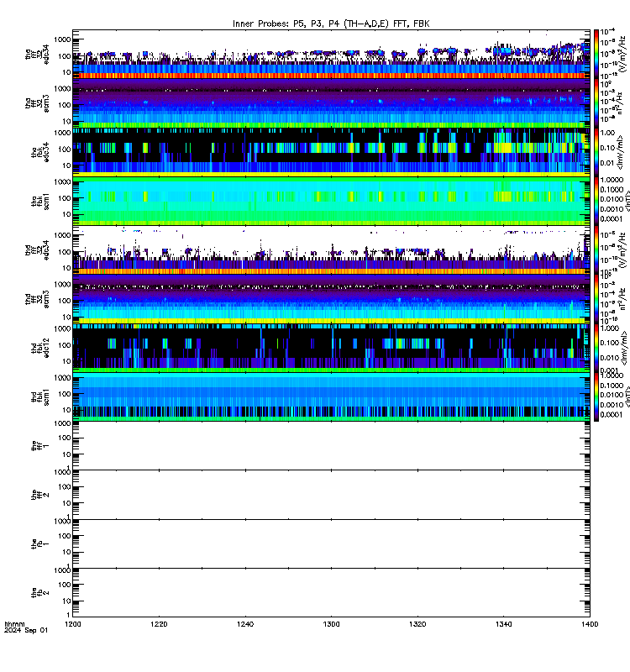630x672 pixels.
Task: Click the "the fff 1" panel label
Action: 40,446
